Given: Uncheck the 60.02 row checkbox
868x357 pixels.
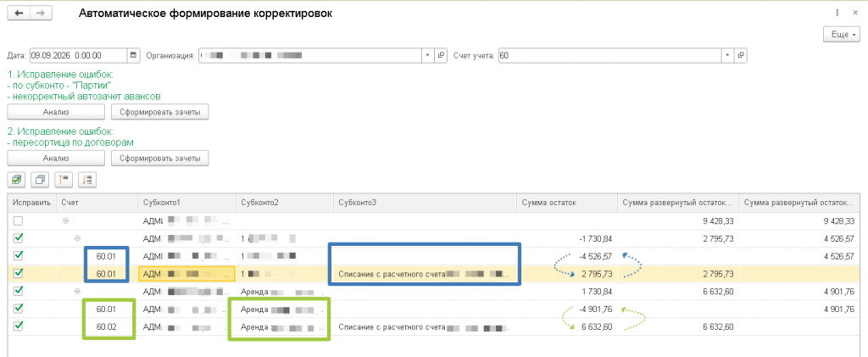Looking at the screenshot, I should [x=19, y=326].
